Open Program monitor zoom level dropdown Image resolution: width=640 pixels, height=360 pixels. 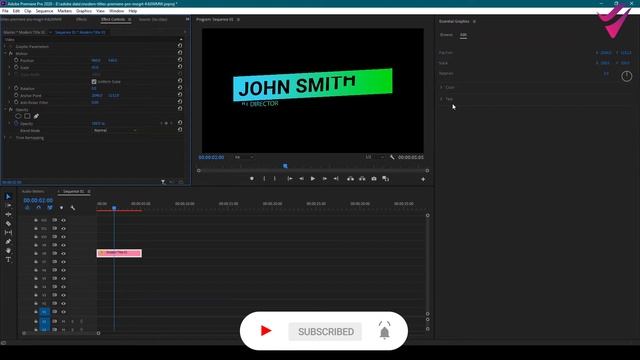244,157
